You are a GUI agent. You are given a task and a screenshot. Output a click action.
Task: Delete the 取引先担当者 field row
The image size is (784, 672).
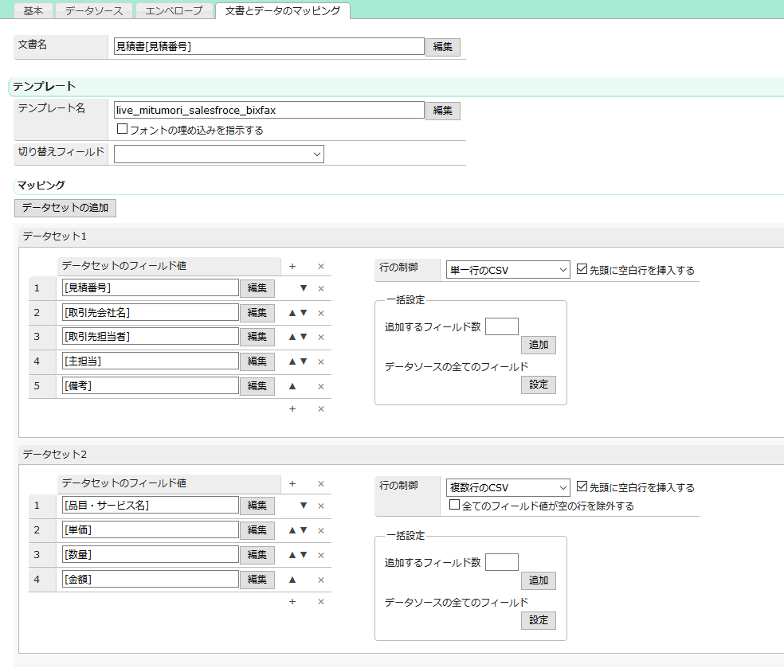pos(321,337)
